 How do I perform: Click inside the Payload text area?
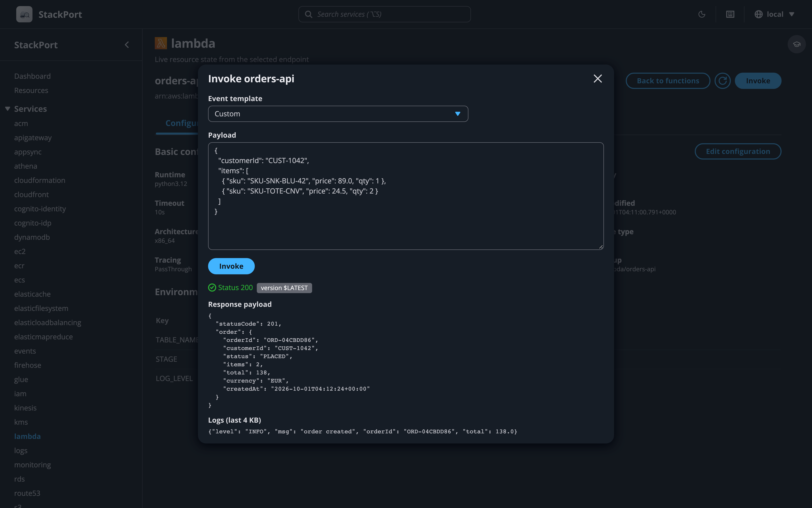pyautogui.click(x=406, y=196)
